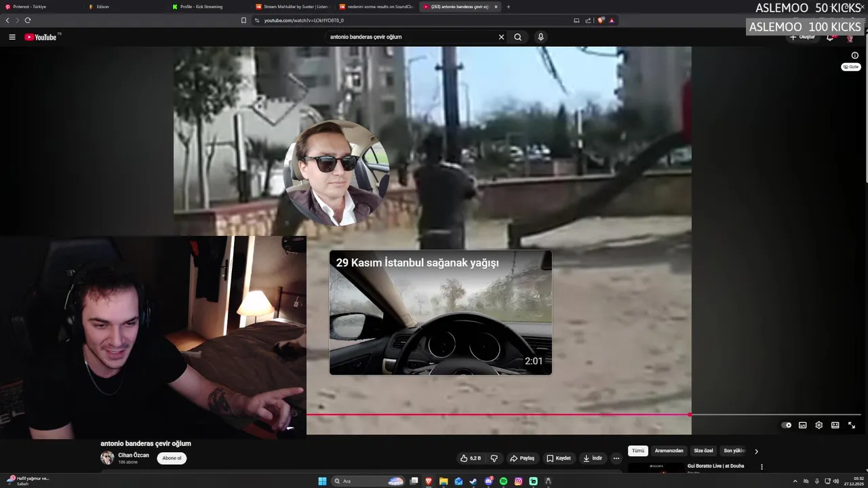Open Discord from taskbar
The image size is (868, 488).
(x=488, y=481)
